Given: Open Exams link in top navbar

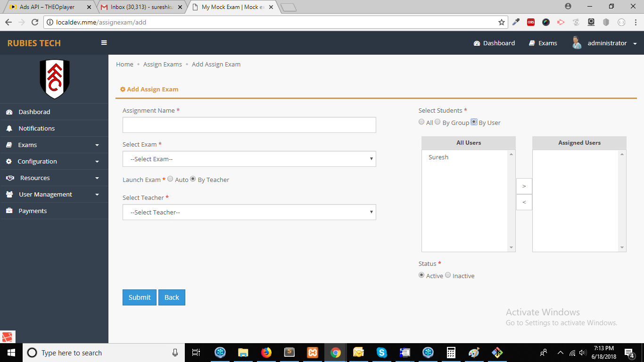Looking at the screenshot, I should [x=543, y=43].
